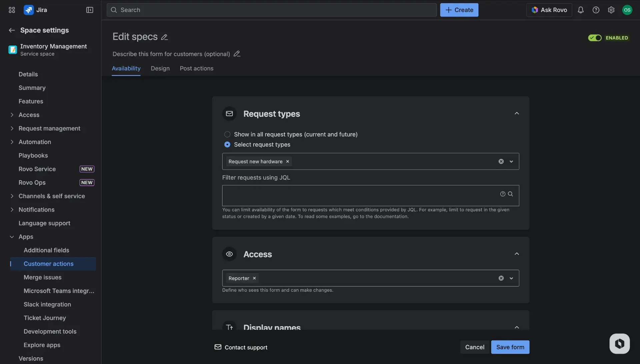The image size is (640, 364).
Task: Switch to the Design tab
Action: [160, 68]
